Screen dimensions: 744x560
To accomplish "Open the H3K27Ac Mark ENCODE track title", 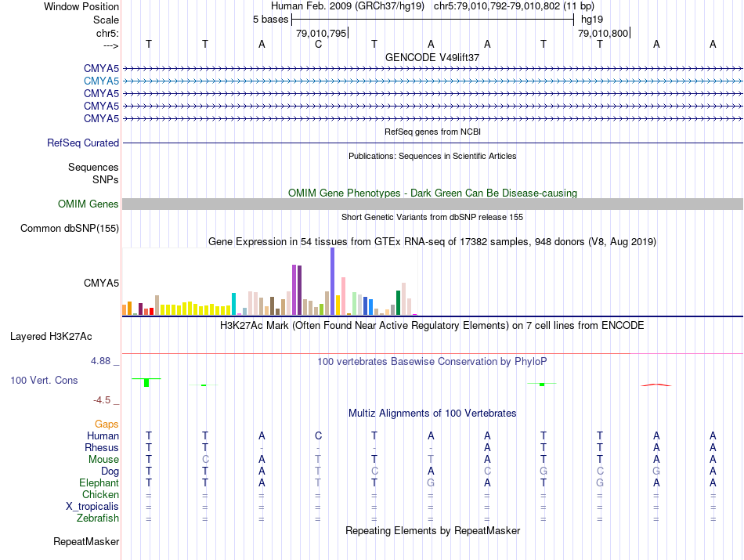I will [x=432, y=326].
